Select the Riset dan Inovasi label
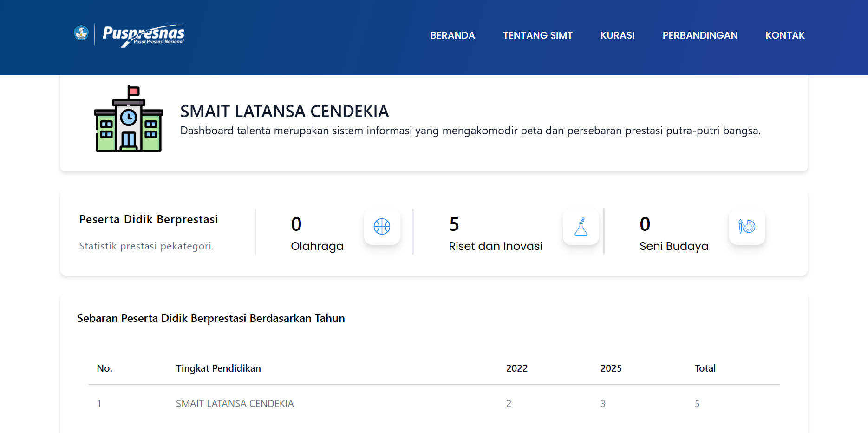Image resolution: width=868 pixels, height=433 pixels. click(496, 246)
